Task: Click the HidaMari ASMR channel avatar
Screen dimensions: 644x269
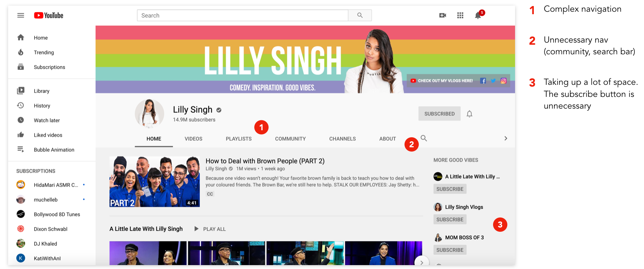Action: coord(21,185)
